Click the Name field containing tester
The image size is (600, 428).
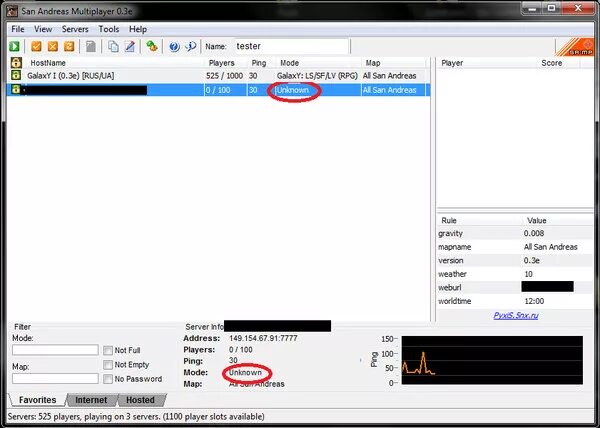(291, 46)
